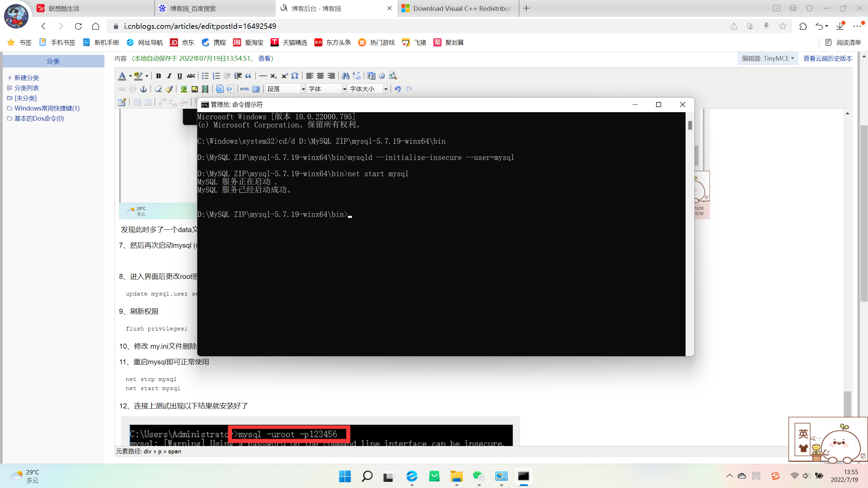
Task: Open 查看云端历史版本 link
Action: [x=827, y=59]
